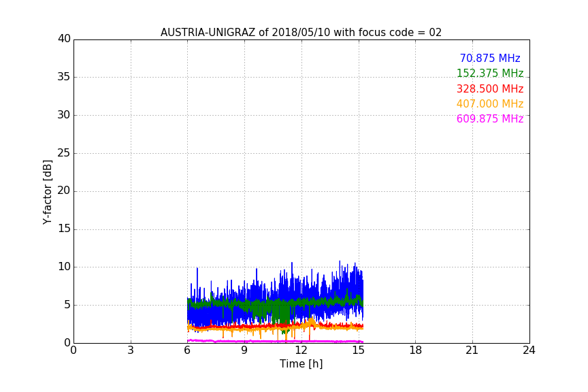Click y-axis tick value 20
Image resolution: width=588 pixels, height=392 pixels.
(64, 191)
